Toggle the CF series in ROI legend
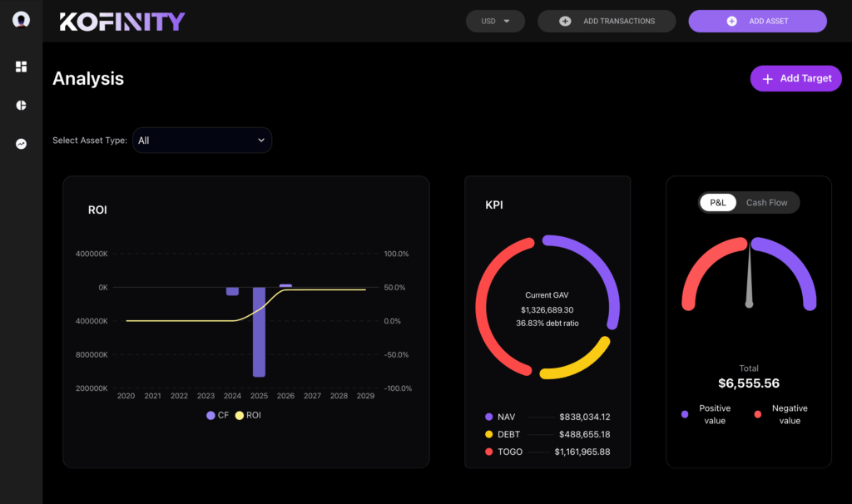The height and width of the screenshot is (504, 852). coord(217,415)
